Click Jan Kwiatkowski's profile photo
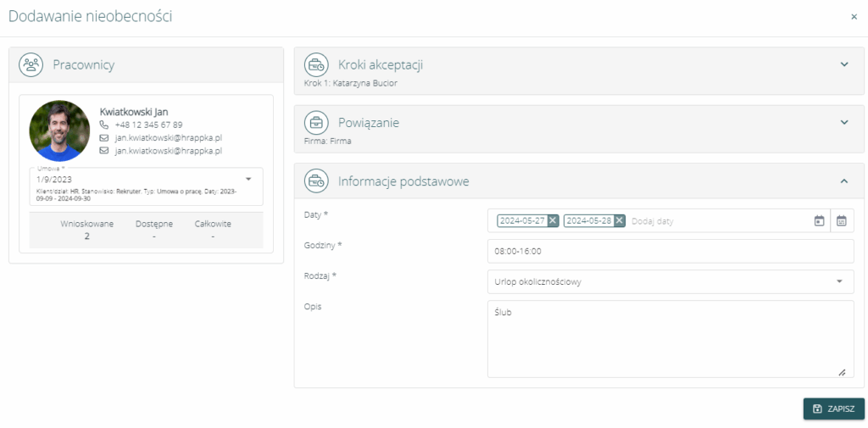This screenshot has height=428, width=868. (60, 131)
